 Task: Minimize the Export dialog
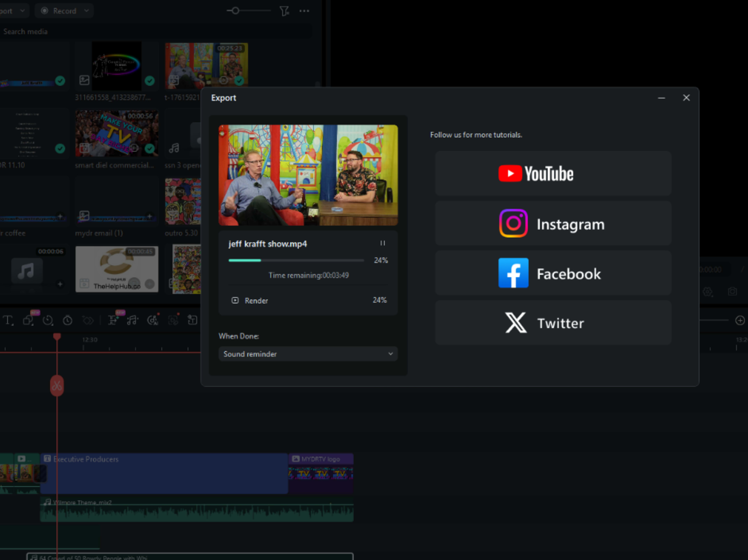tap(662, 98)
